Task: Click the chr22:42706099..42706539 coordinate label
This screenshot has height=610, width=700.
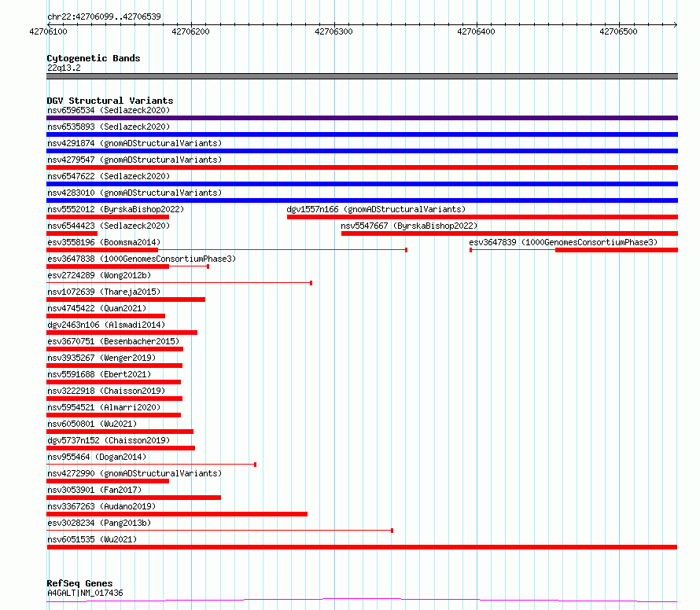Action: 104,17
